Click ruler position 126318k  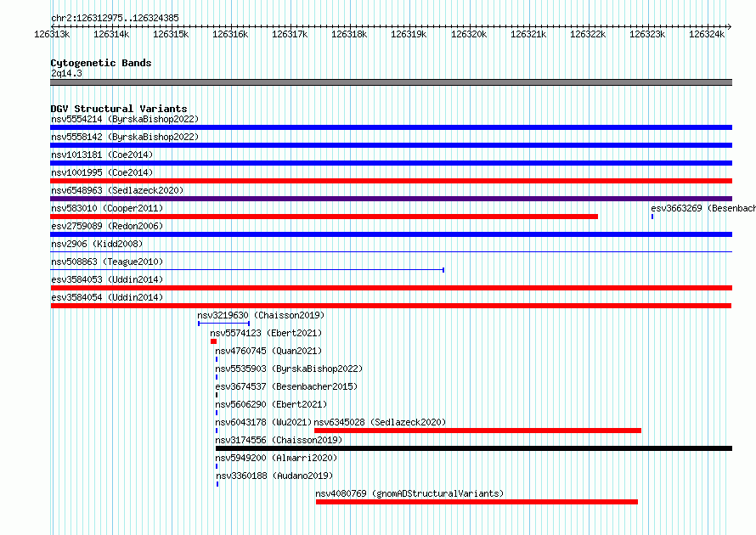[349, 34]
